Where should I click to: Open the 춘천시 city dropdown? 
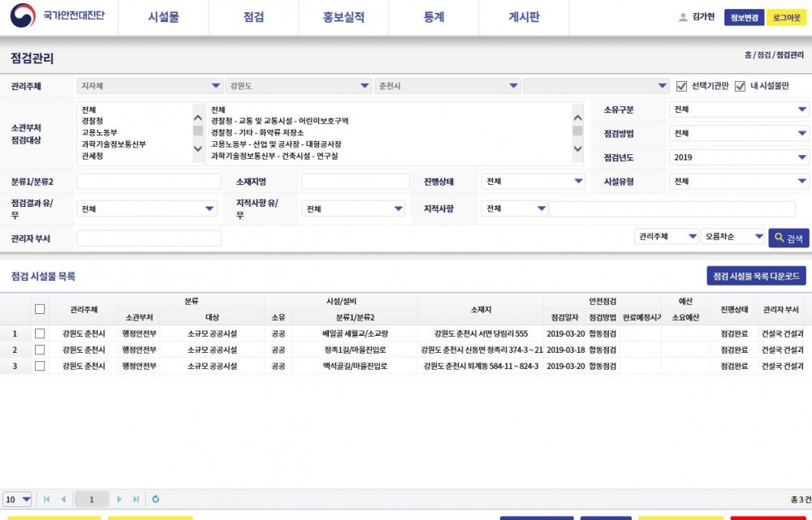click(448, 86)
